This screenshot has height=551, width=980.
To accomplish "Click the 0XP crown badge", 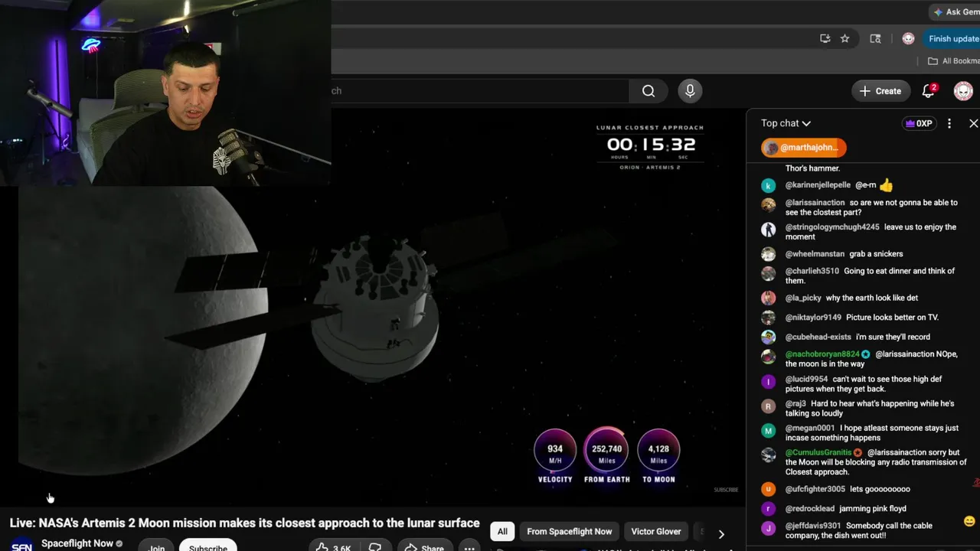I will click(x=919, y=123).
